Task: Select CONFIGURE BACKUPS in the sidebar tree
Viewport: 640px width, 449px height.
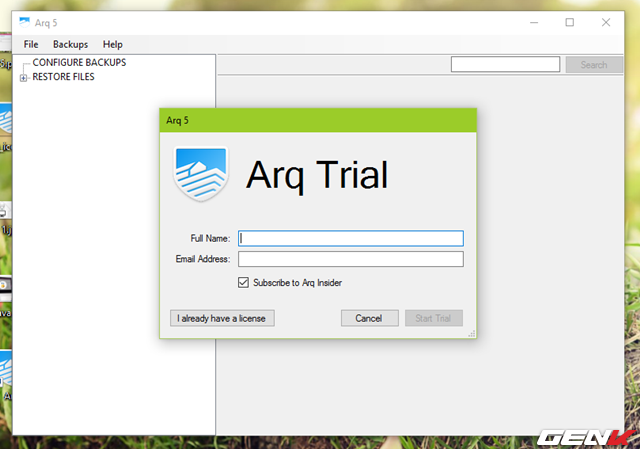Action: [79, 63]
